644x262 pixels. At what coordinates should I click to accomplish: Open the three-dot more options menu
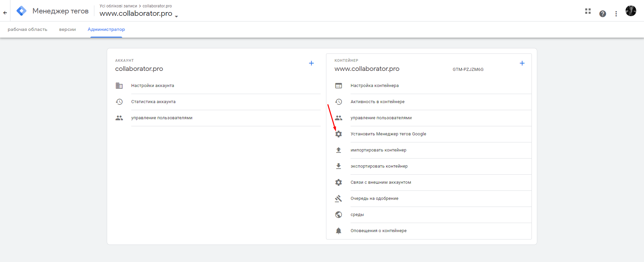[x=616, y=13]
